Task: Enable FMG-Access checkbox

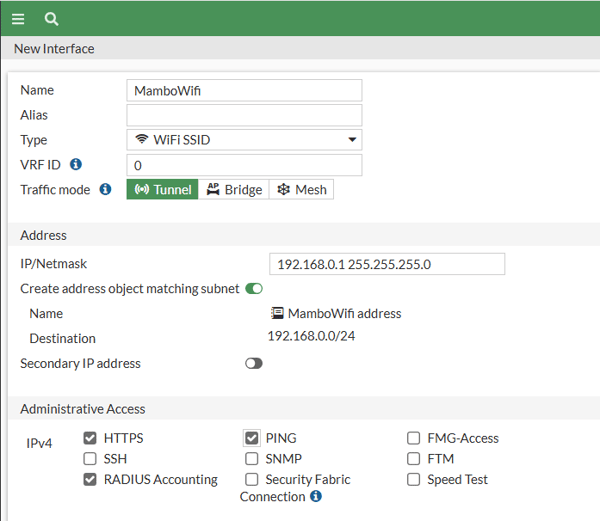Action: click(414, 438)
